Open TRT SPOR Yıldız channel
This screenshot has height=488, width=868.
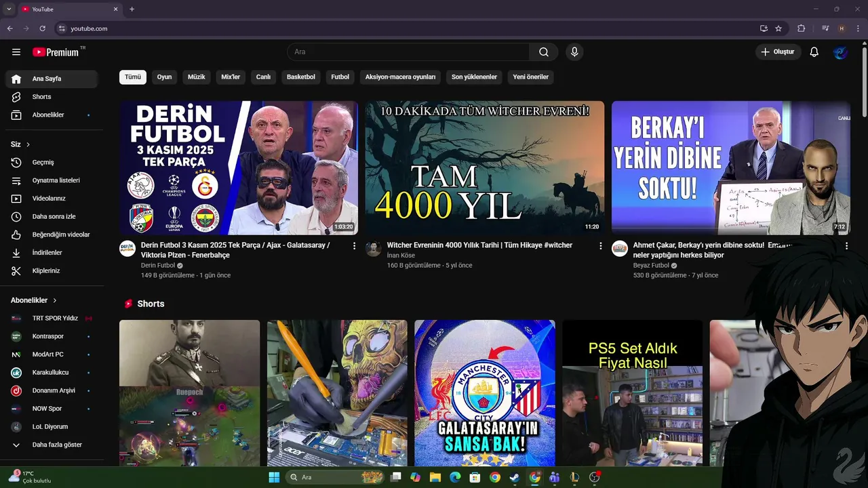tap(52, 319)
